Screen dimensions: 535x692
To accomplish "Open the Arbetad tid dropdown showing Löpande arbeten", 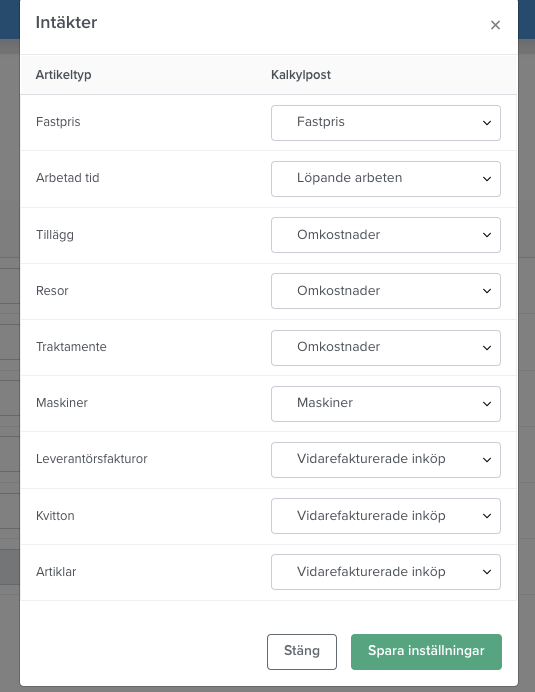I will (386, 179).
